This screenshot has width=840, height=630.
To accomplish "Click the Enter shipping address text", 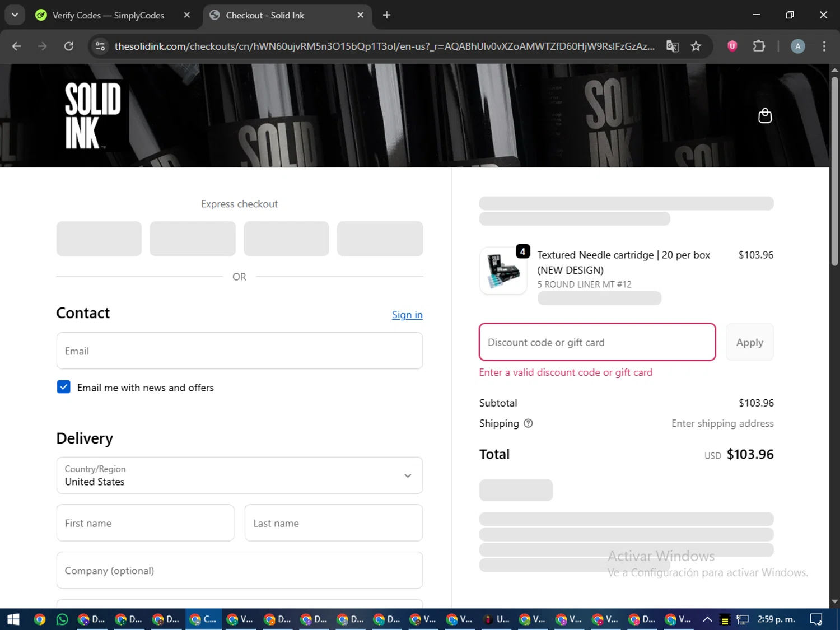I will point(722,423).
